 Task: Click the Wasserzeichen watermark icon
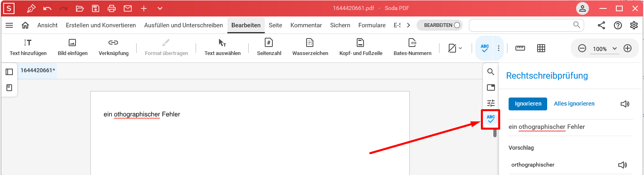point(310,43)
